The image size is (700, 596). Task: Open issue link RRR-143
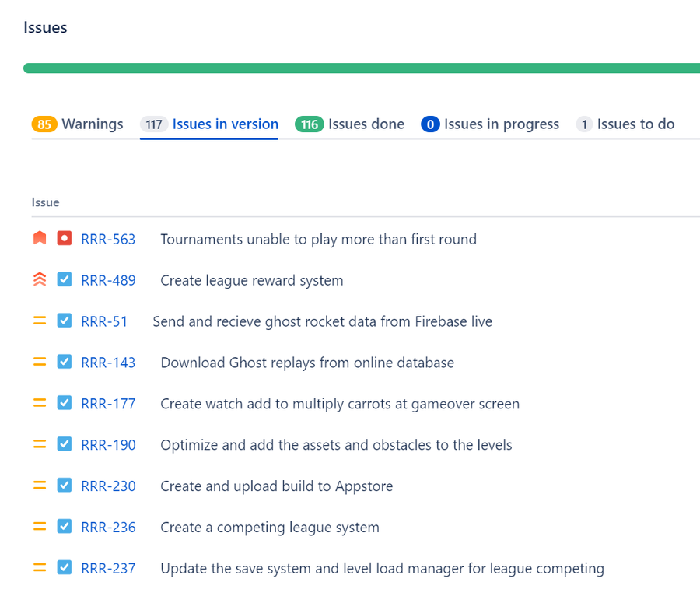[x=108, y=363]
